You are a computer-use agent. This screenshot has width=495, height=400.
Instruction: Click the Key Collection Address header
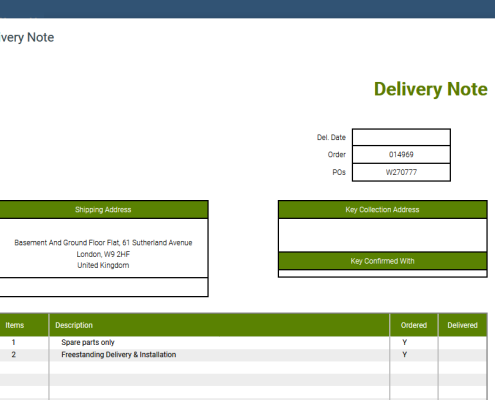click(383, 210)
